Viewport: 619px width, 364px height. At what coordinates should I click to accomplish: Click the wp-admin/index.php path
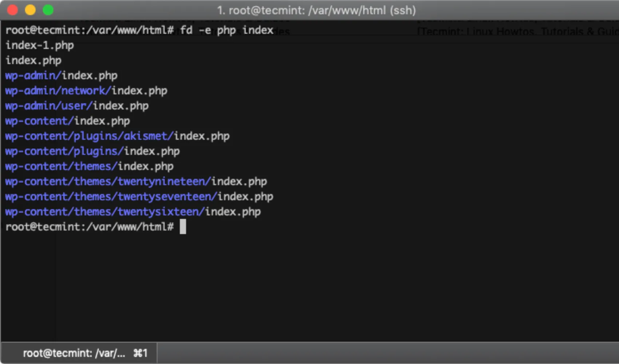click(61, 76)
